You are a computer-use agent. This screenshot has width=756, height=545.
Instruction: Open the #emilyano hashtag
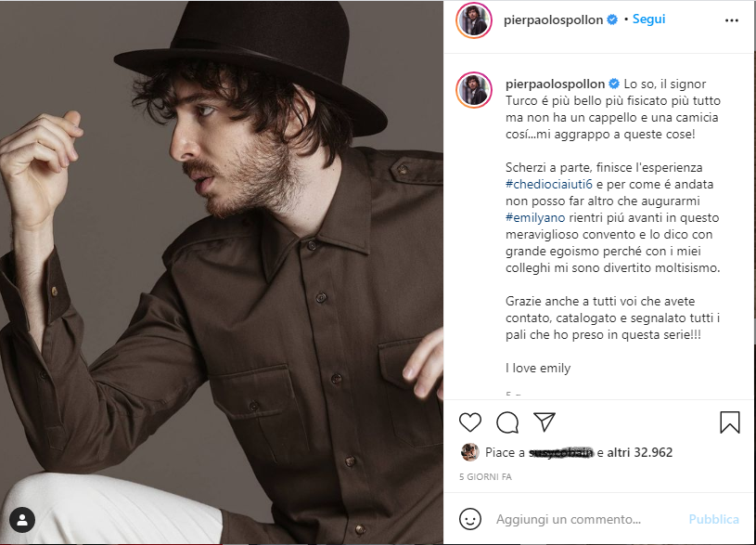click(535, 217)
